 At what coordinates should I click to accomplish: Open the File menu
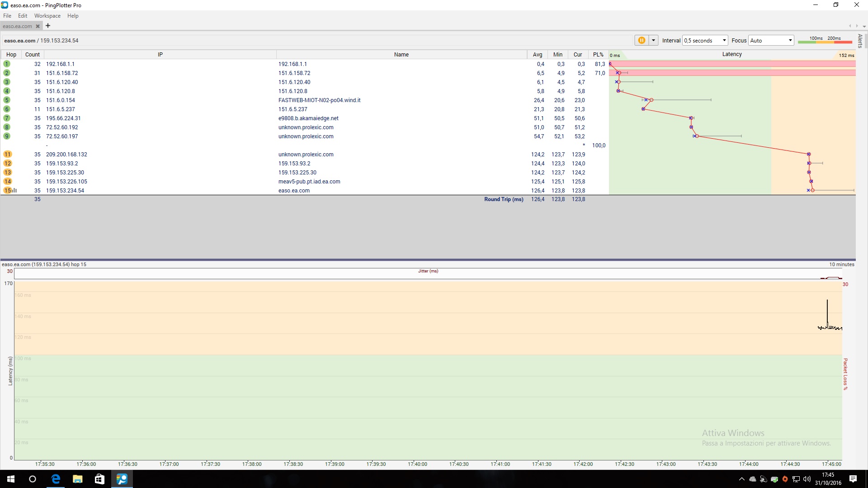coord(7,16)
